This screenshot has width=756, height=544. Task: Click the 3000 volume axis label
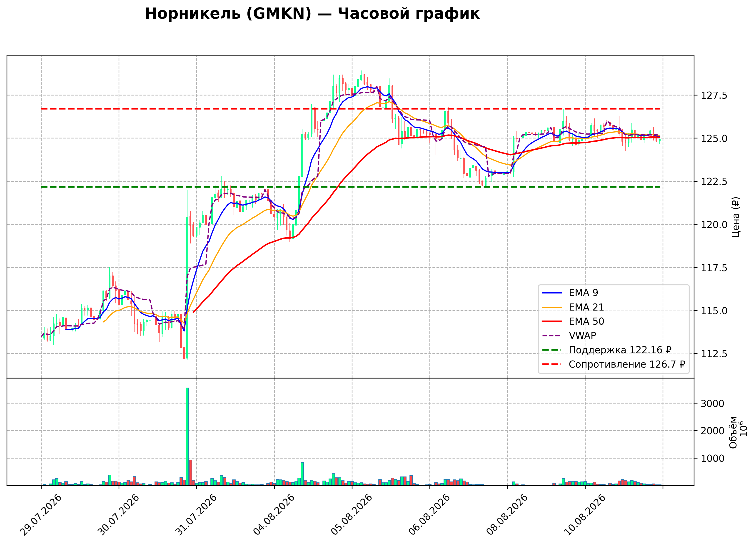(713, 404)
